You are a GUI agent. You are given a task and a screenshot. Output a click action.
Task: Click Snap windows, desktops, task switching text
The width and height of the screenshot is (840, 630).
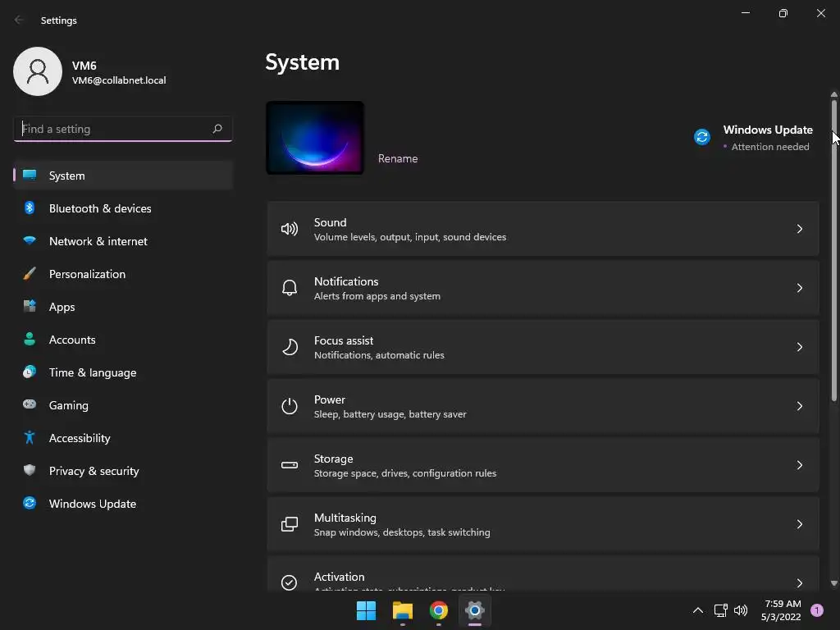402,532
